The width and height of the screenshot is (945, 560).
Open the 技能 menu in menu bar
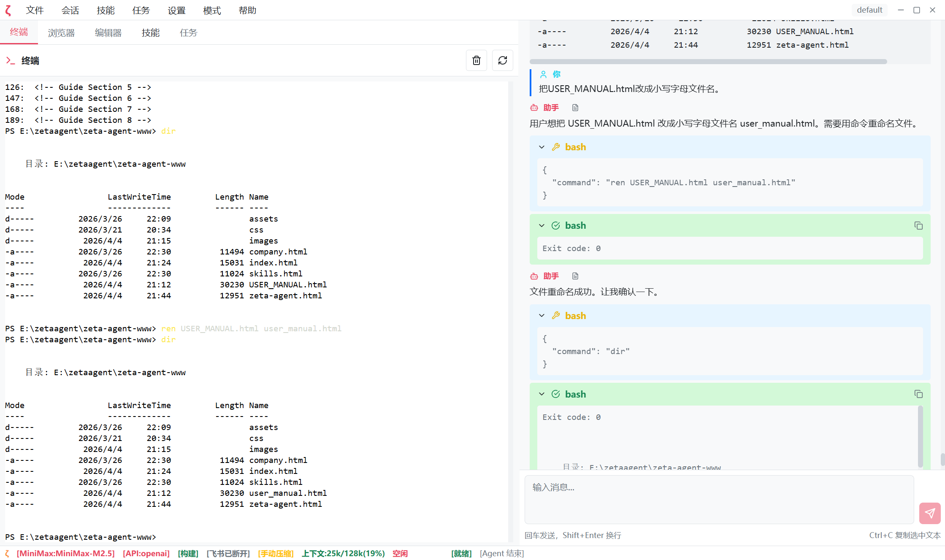(106, 10)
